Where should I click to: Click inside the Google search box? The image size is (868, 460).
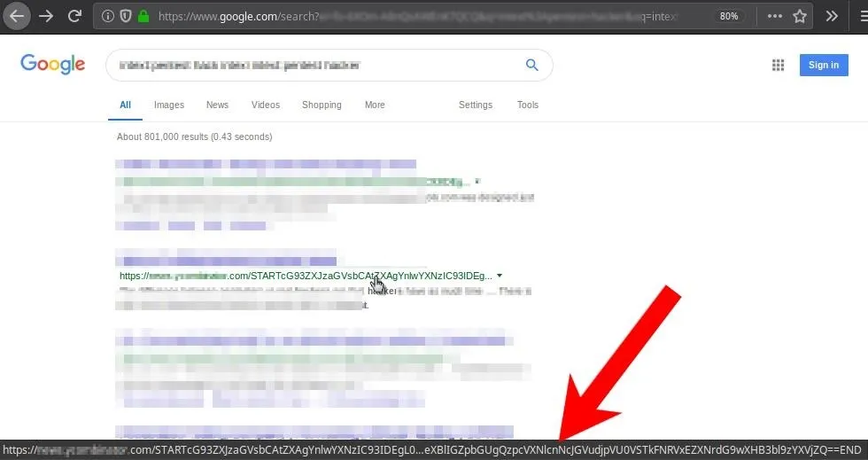click(x=329, y=65)
